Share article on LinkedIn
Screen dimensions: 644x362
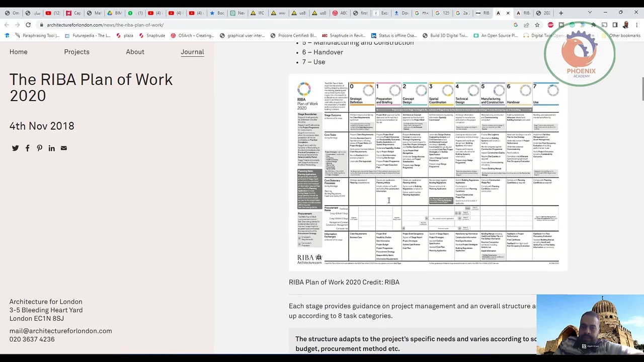[x=51, y=148]
